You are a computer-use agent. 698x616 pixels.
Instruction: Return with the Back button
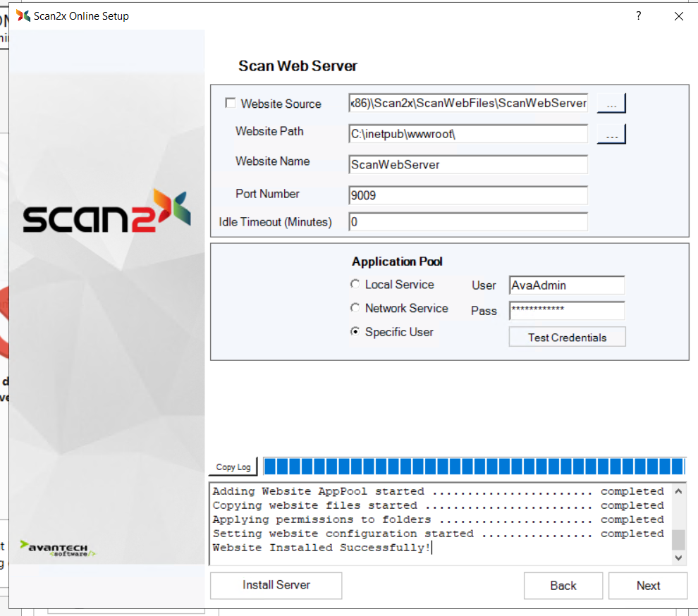563,586
